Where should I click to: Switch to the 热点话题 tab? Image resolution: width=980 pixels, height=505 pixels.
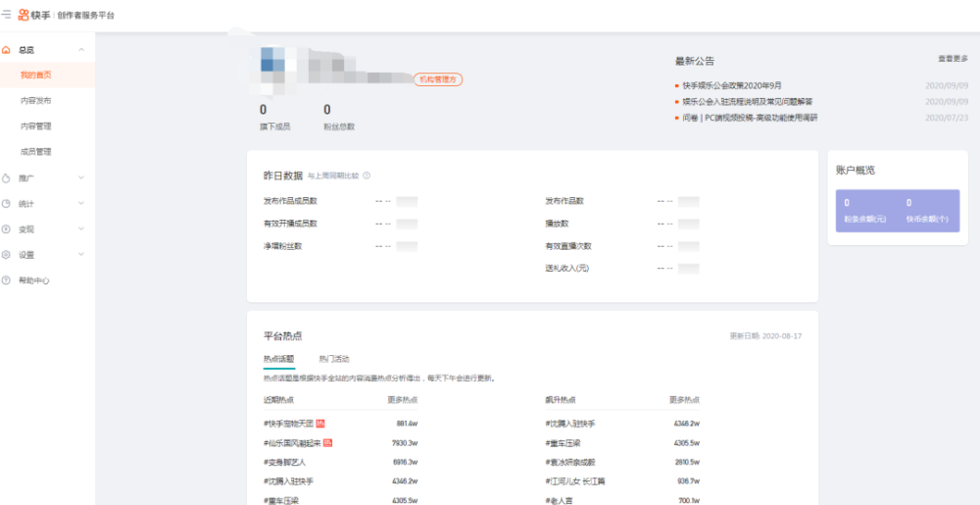click(x=278, y=359)
